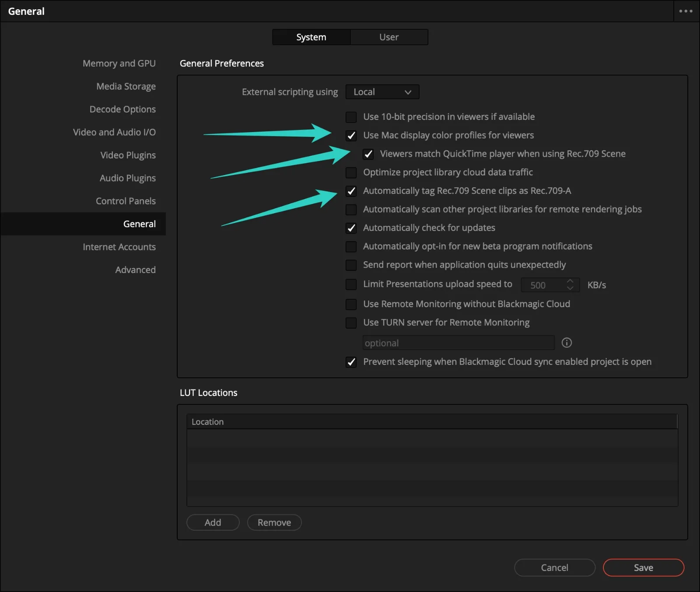The width and height of the screenshot is (700, 592).
Task: Open Audio Plugins section
Action: point(127,178)
